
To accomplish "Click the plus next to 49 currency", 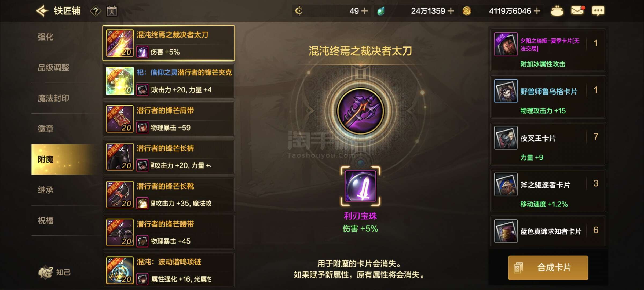I will [364, 11].
